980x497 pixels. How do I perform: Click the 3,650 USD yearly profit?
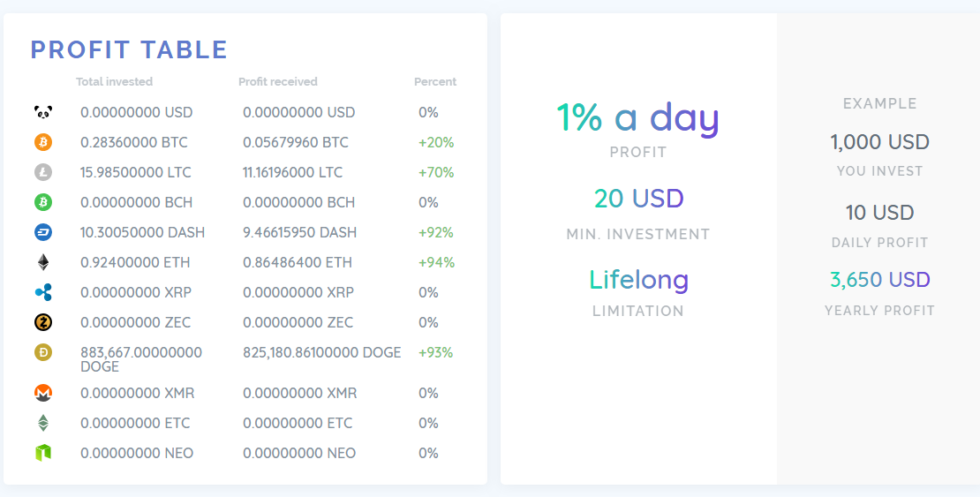click(x=880, y=280)
